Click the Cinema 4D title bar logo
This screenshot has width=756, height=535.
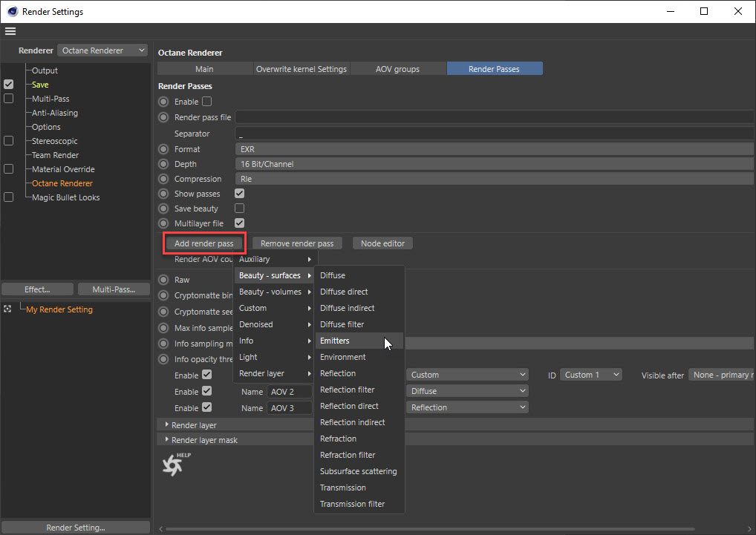pyautogui.click(x=12, y=11)
